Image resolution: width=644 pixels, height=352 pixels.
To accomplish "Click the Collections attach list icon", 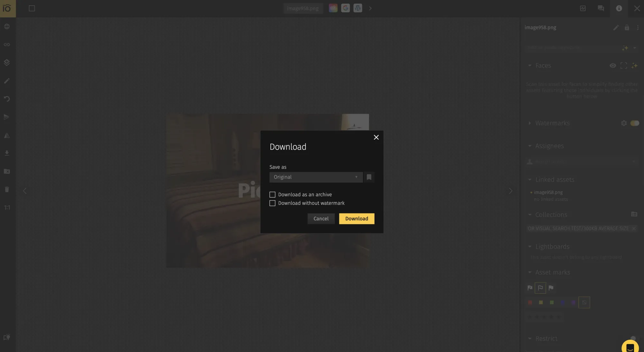I will tap(634, 214).
